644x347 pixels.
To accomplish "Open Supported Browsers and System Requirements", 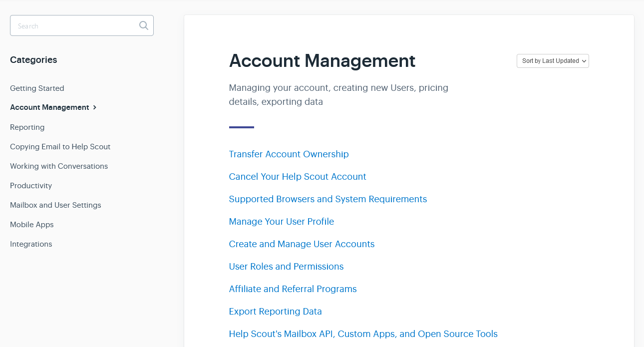I will pyautogui.click(x=327, y=199).
